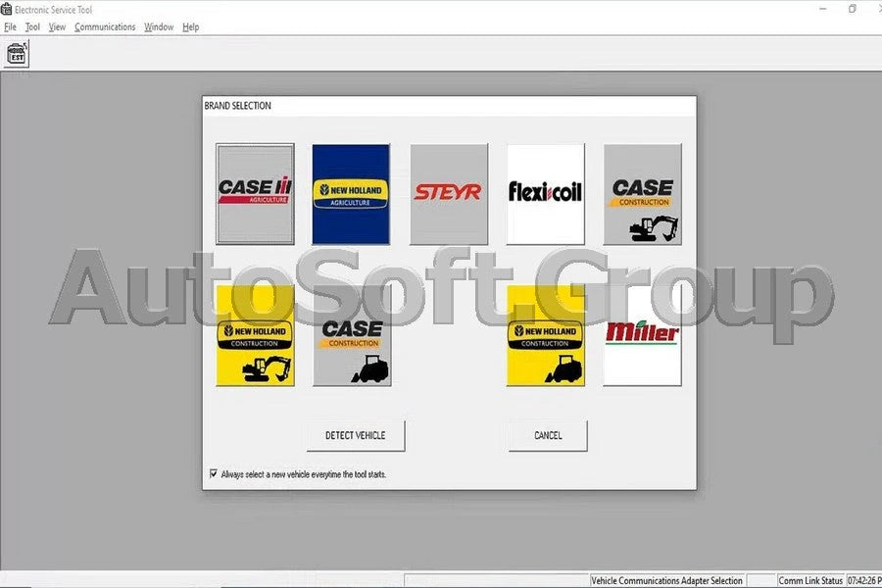Expand the View menu
Viewport: 882px width, 588px height.
click(57, 26)
